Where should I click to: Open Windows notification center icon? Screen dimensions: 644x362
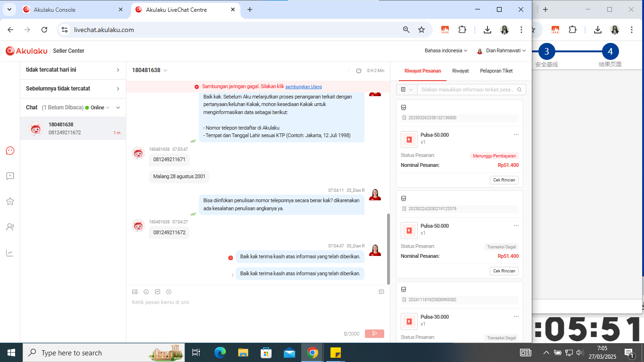629,353
